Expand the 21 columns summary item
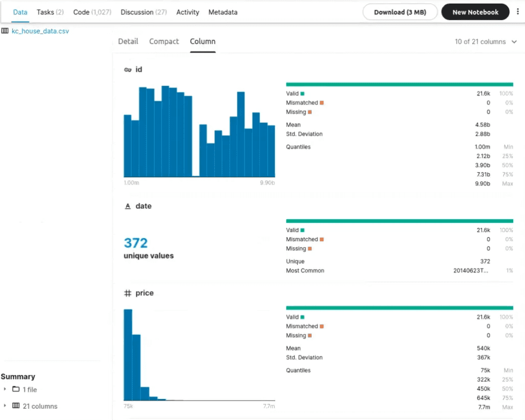The width and height of the screenshot is (525, 420). pyautogui.click(x=5, y=406)
